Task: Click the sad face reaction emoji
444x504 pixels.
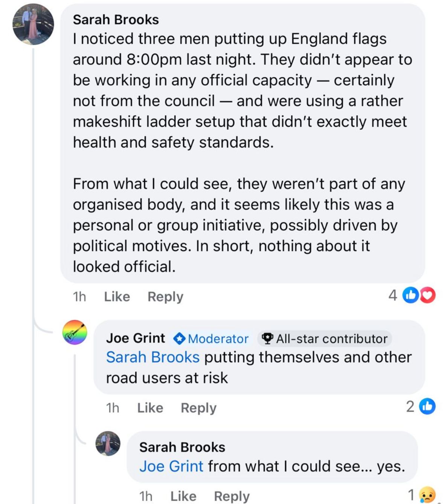Action: coord(427,495)
